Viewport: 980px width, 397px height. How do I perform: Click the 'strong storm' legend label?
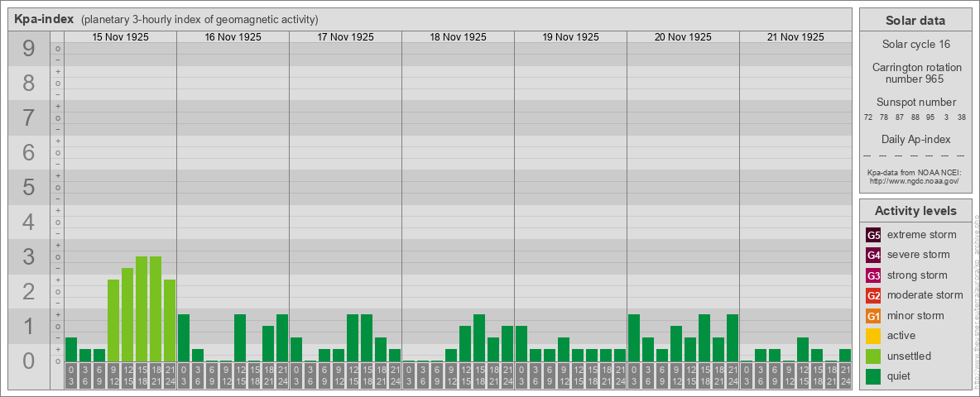917,275
